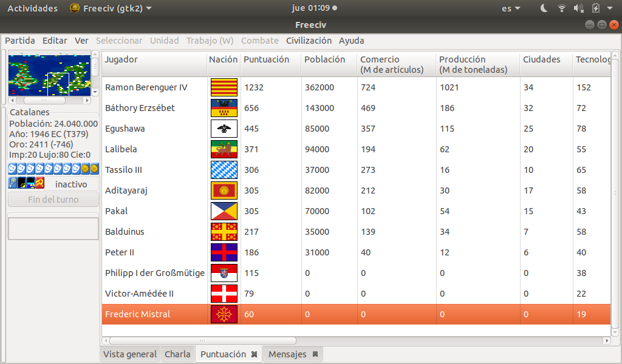Click the Catalan flag of Ramon Berenguer IV
Viewport: 622px width, 364px height.
tap(224, 87)
